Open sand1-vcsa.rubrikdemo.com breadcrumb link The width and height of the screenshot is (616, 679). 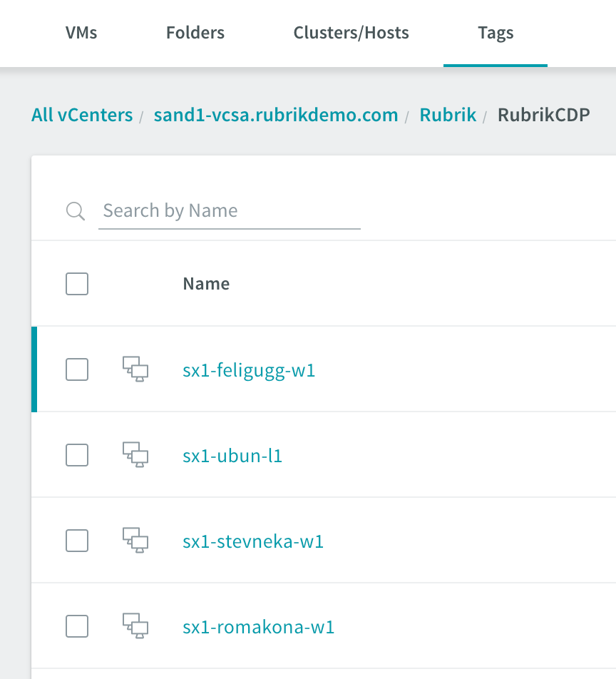click(276, 116)
